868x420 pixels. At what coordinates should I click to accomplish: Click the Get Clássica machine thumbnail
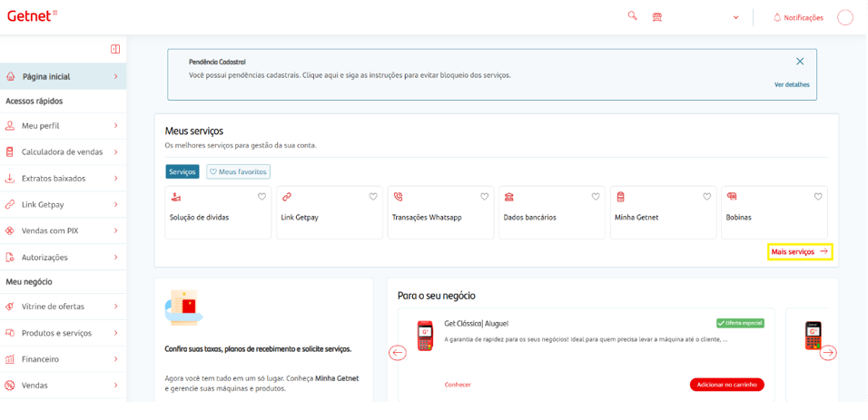tap(425, 336)
